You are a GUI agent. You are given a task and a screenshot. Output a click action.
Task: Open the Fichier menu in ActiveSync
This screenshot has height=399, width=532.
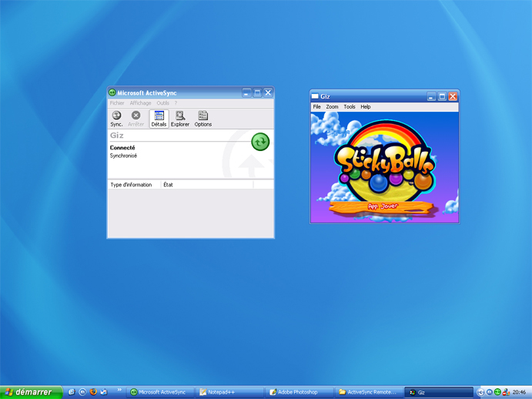(x=117, y=103)
